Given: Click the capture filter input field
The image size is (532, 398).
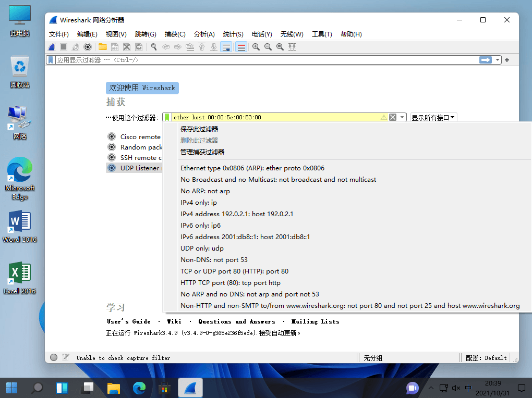Looking at the screenshot, I should click(x=275, y=117).
